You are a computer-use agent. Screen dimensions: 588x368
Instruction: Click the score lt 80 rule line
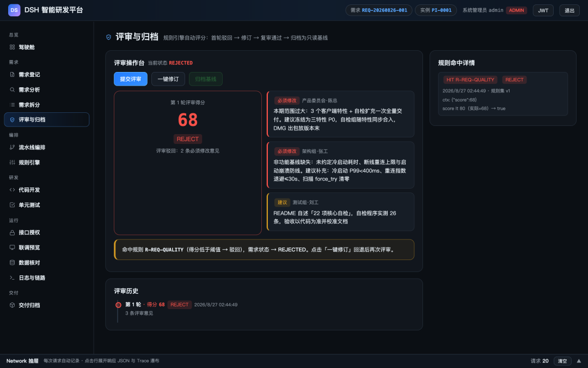tap(474, 108)
